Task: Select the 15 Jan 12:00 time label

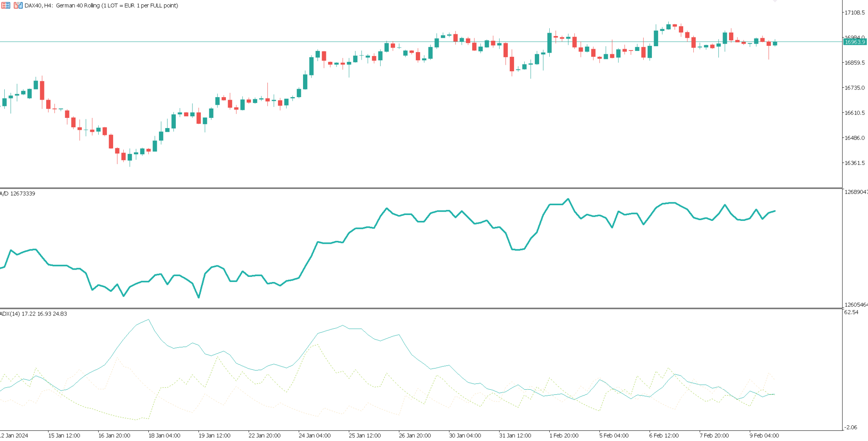Action: 64,435
